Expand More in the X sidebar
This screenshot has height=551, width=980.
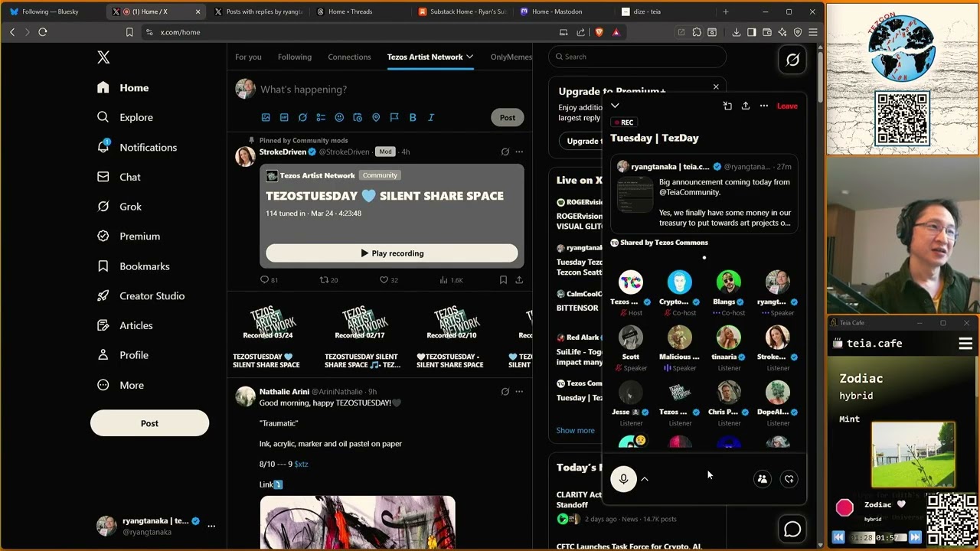point(121,385)
